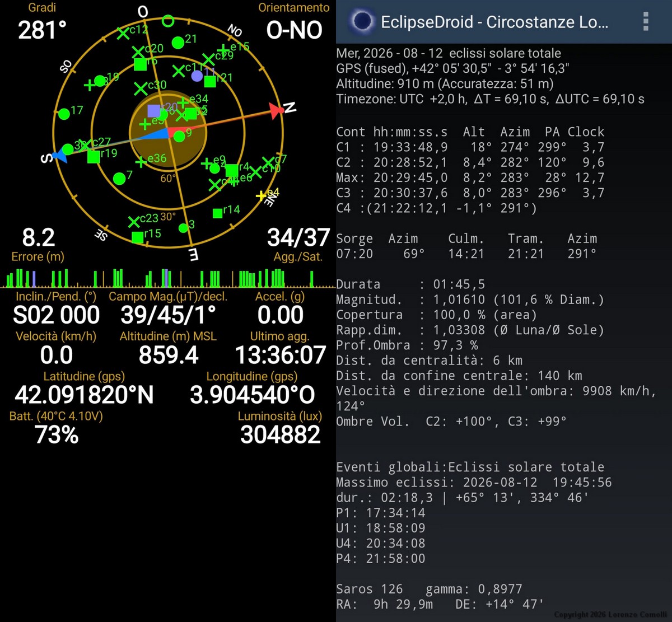Tap the C4 row (21:22:12,1
Image resolution: width=672 pixels, height=622 pixels.
[x=437, y=208]
